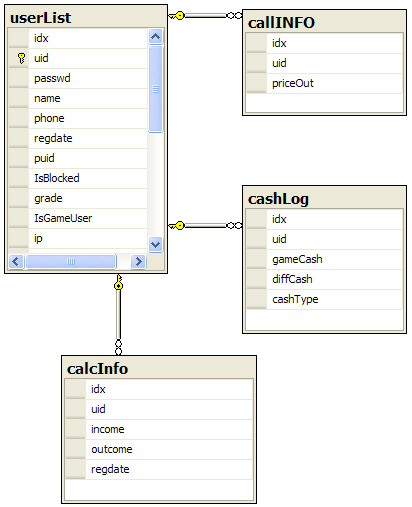Screen dimensions: 412x507
Task: Click the infinity endpoint at the cashLog table
Action: click(234, 226)
